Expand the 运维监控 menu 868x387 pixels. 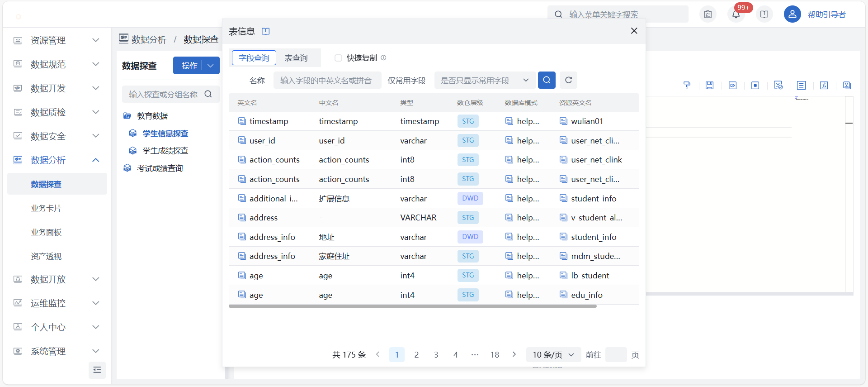57,303
